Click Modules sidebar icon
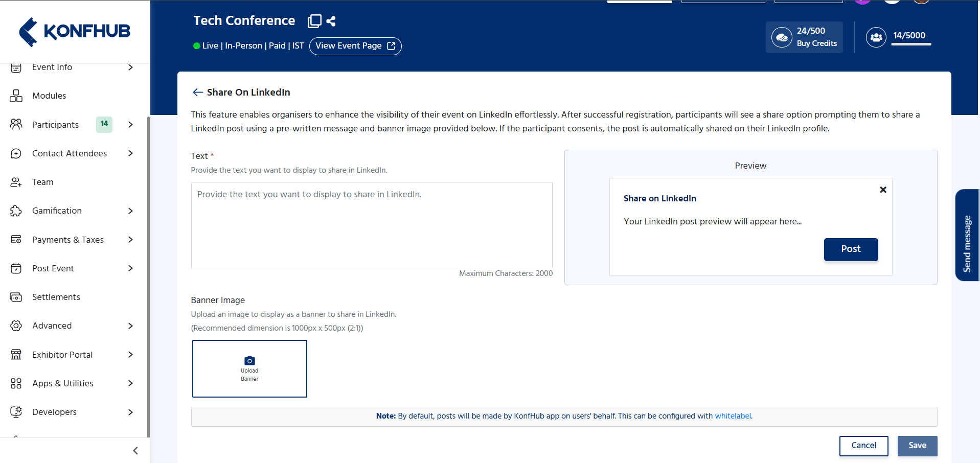This screenshot has height=463, width=980. [x=16, y=96]
